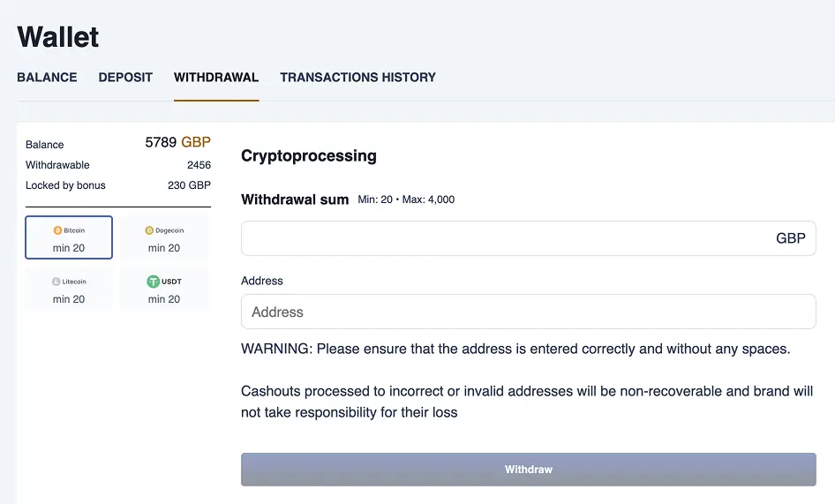The width and height of the screenshot is (835, 504).
Task: Click the Address label above the field
Action: point(262,281)
